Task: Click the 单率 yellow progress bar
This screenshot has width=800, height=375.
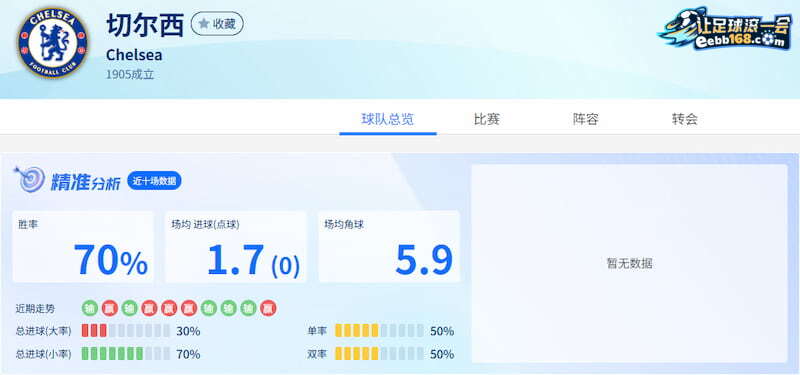Action: pos(379,331)
